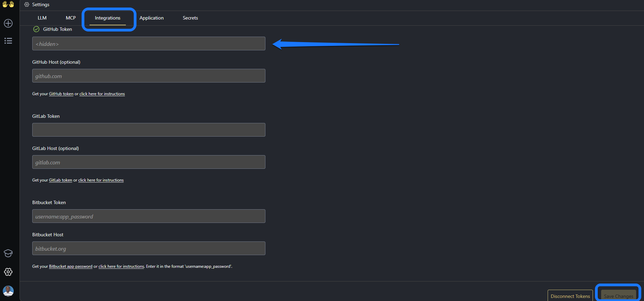This screenshot has width=644, height=301.
Task: Click the GitHub Token label text
Action: [x=58, y=29]
